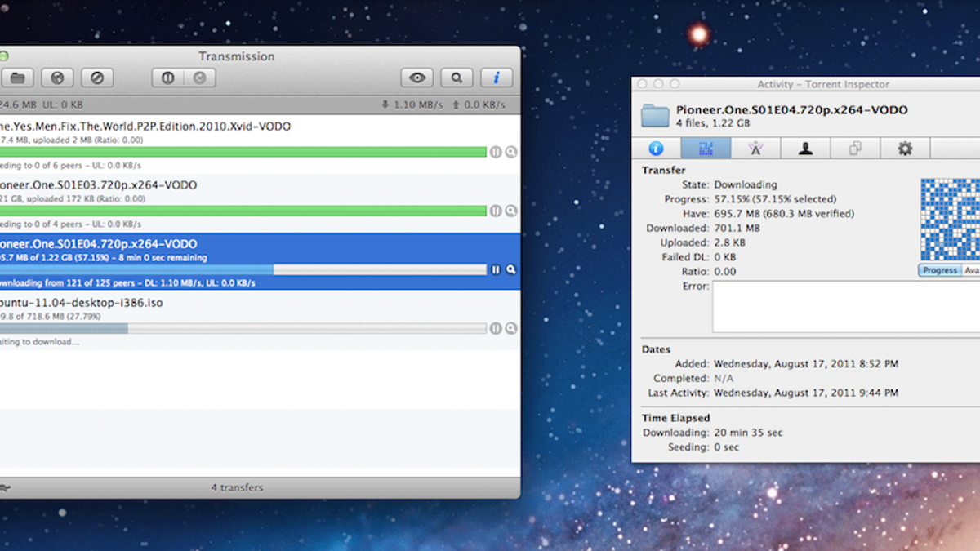Image resolution: width=980 pixels, height=551 pixels.
Task: Click '4 files, 1.22 GB' subtitle in Inspector
Action: tap(713, 123)
